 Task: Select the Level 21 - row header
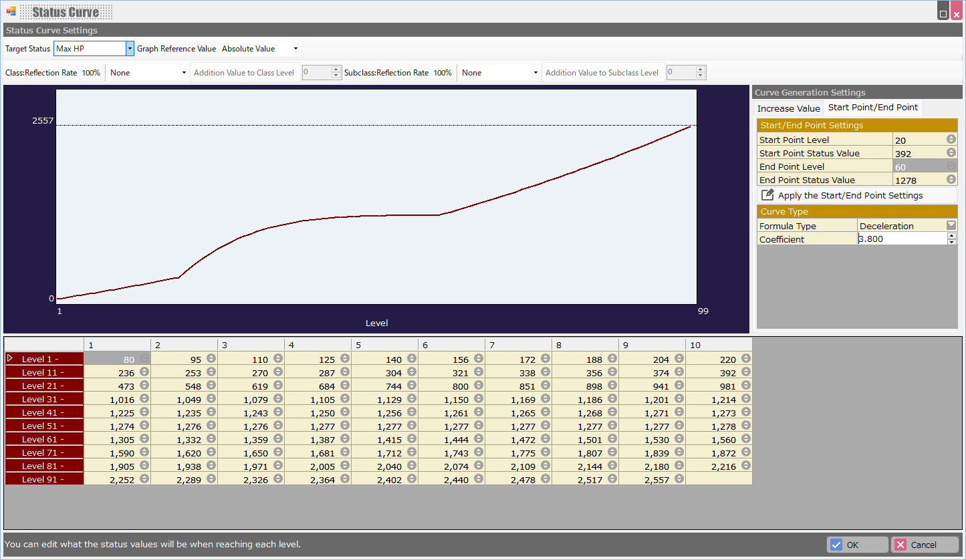click(x=44, y=386)
